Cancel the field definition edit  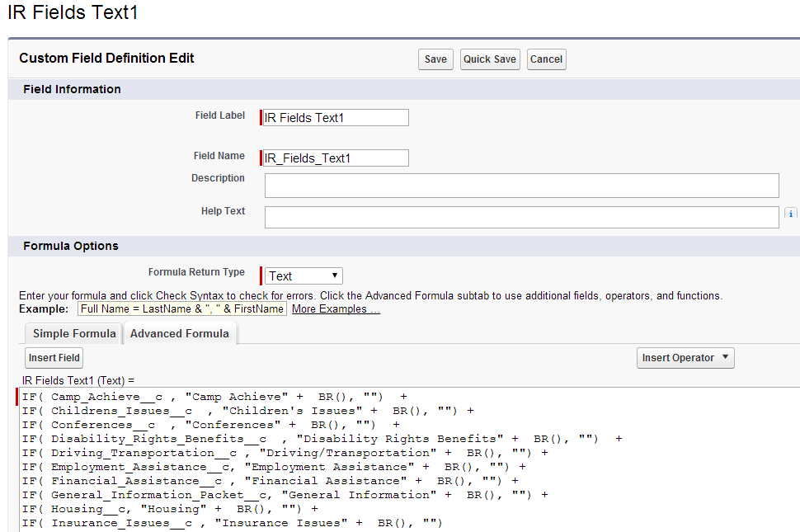tap(546, 59)
